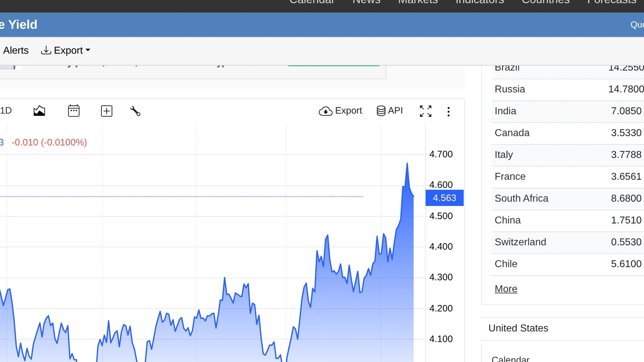The width and height of the screenshot is (644, 362).
Task: Click the chart Export cloud button
Action: point(341,111)
